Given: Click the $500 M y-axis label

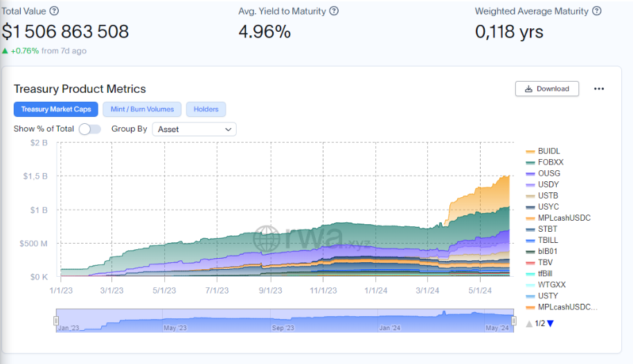Looking at the screenshot, I should tap(33, 244).
